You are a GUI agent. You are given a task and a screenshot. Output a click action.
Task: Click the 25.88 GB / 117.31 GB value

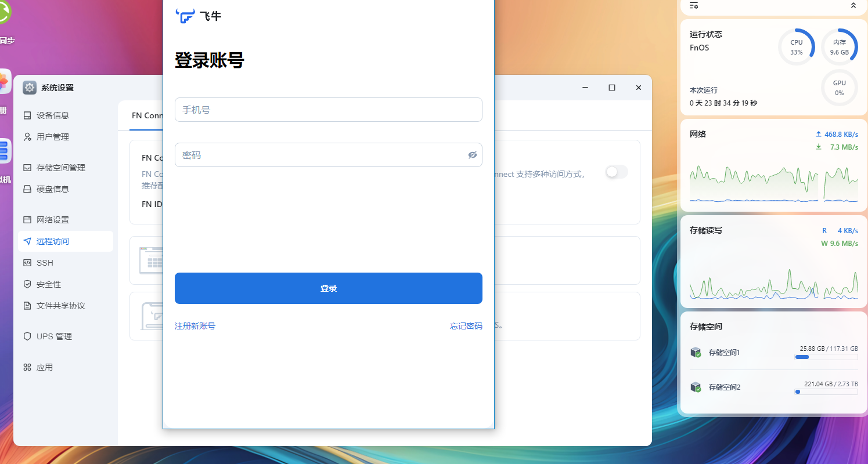[x=829, y=349]
